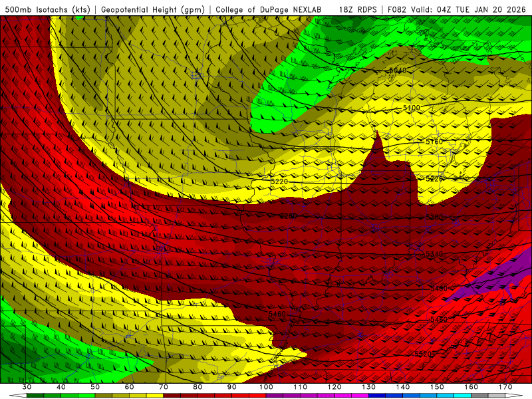The image size is (532, 399).
Task: Click the '500mb Isotachs (kts)' title text
Action: click(x=48, y=10)
